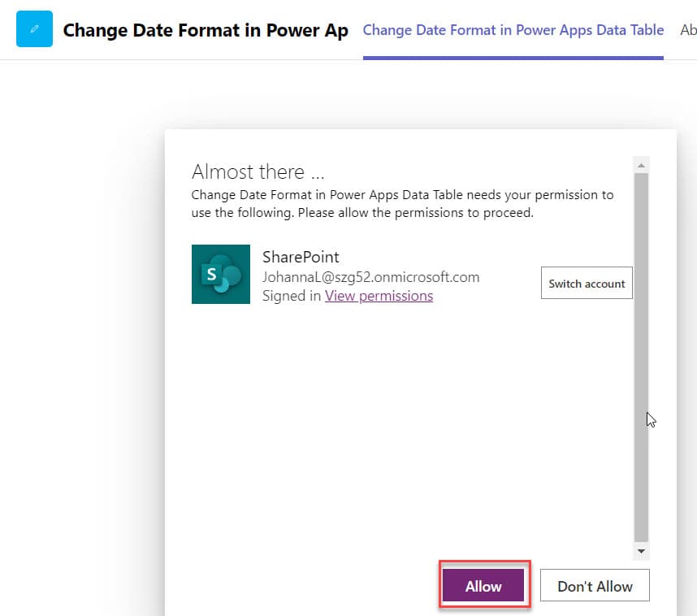This screenshot has height=616, width=697.
Task: Click the dialog scrollbar down arrow
Action: click(x=641, y=551)
